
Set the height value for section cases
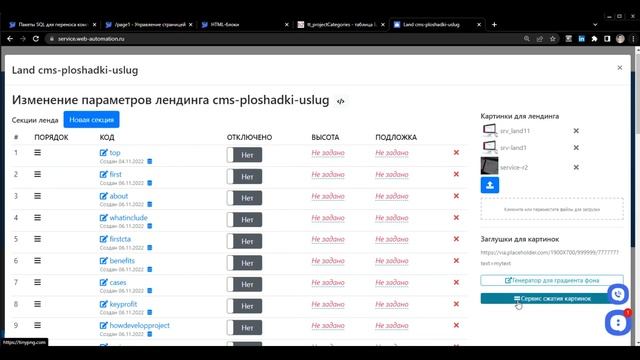(x=328, y=282)
